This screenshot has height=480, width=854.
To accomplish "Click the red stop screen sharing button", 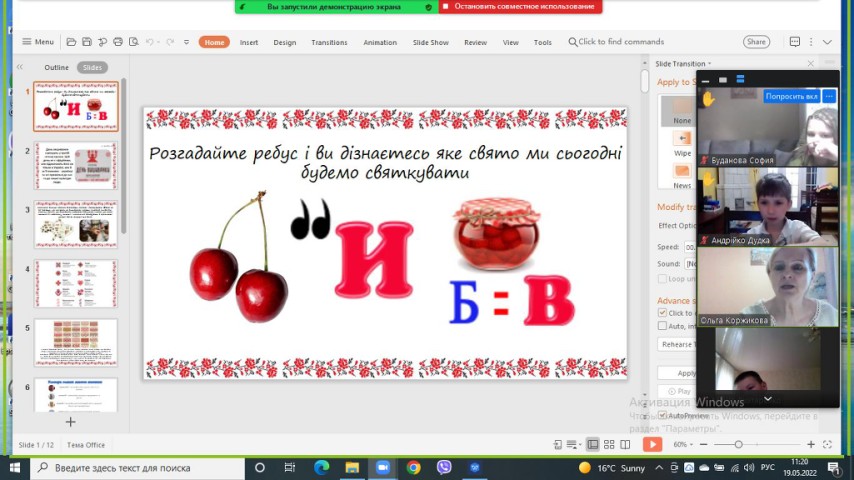I will (524, 6).
